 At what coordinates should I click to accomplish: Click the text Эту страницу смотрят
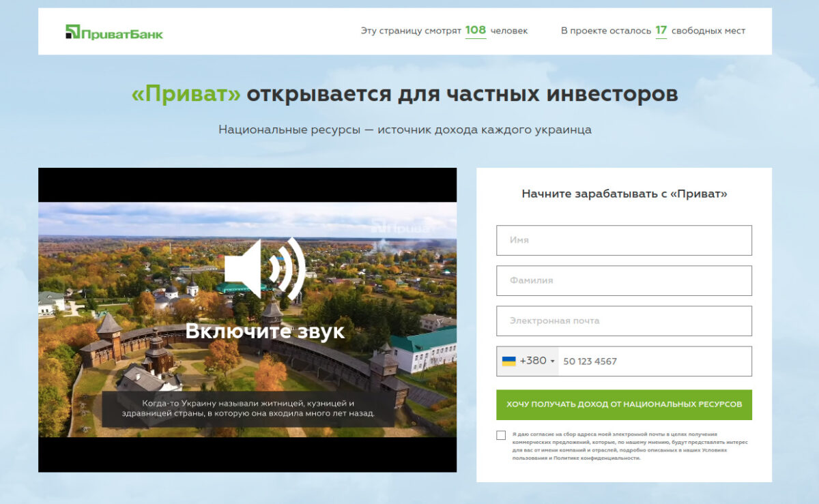click(411, 31)
